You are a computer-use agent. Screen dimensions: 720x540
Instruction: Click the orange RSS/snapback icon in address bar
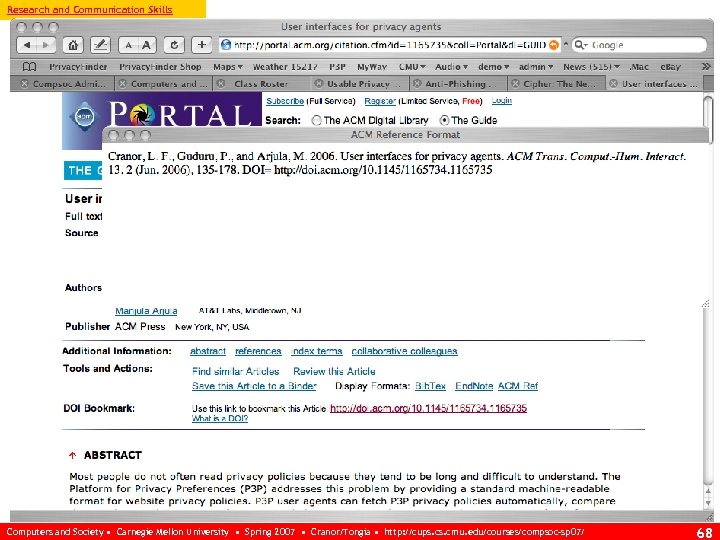coord(554,45)
